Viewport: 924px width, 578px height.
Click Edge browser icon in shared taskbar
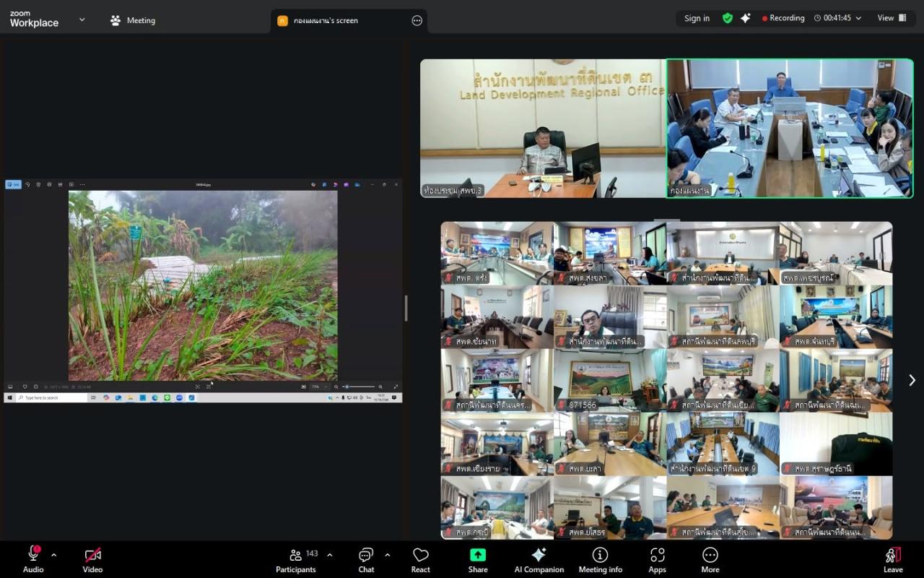(154, 397)
